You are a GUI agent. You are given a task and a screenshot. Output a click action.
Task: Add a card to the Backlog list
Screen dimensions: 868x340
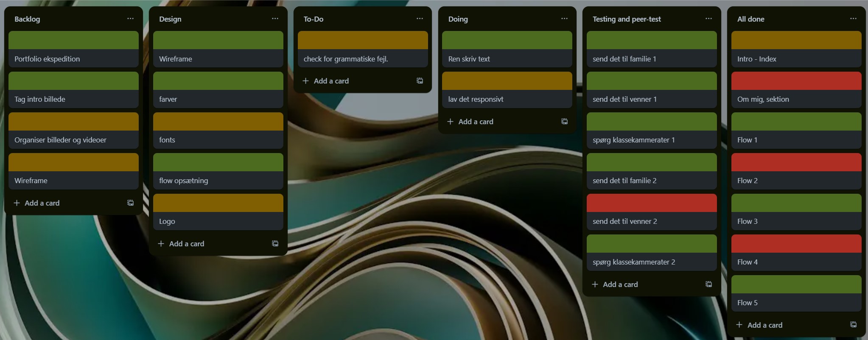[x=42, y=203]
